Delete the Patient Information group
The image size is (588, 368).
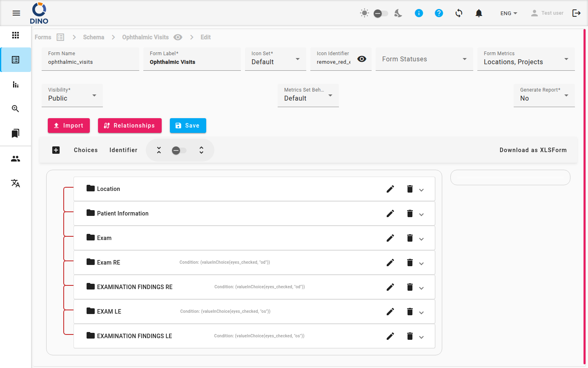pyautogui.click(x=410, y=213)
